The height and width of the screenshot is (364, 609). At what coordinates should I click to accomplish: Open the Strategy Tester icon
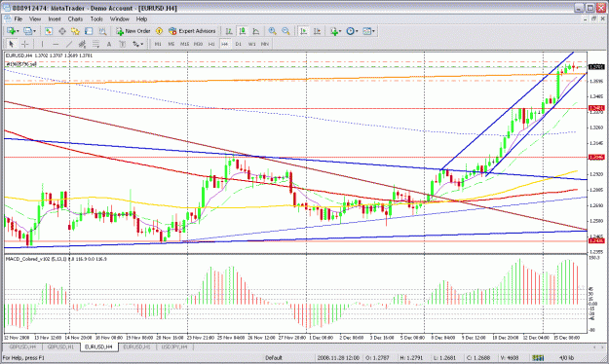coord(102,31)
